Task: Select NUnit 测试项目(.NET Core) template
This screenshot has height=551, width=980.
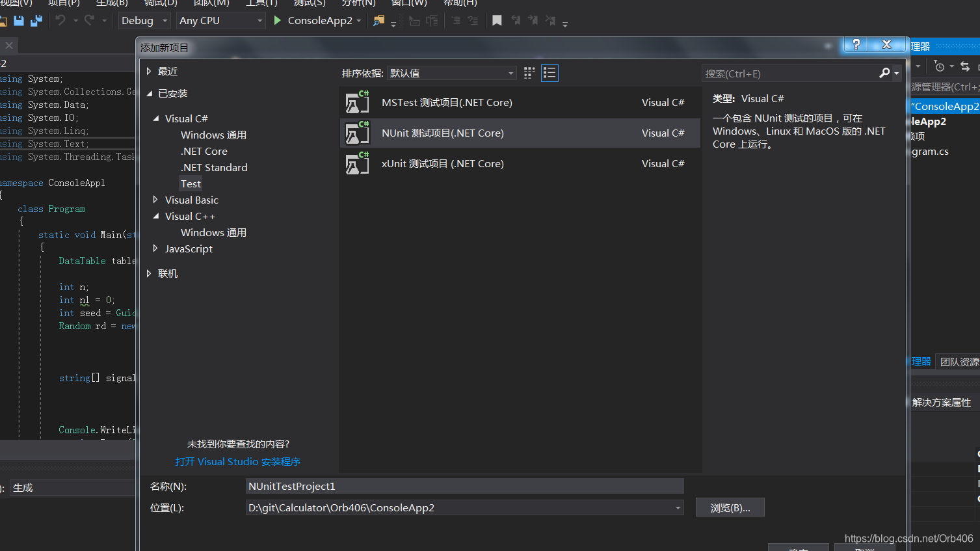Action: pyautogui.click(x=520, y=133)
